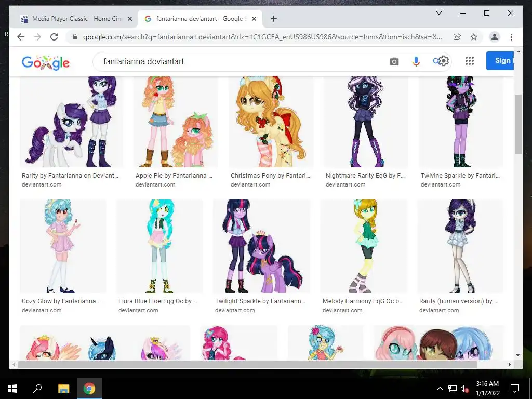The height and width of the screenshot is (399, 532).
Task: Click the forward navigation arrow
Action: tap(37, 37)
